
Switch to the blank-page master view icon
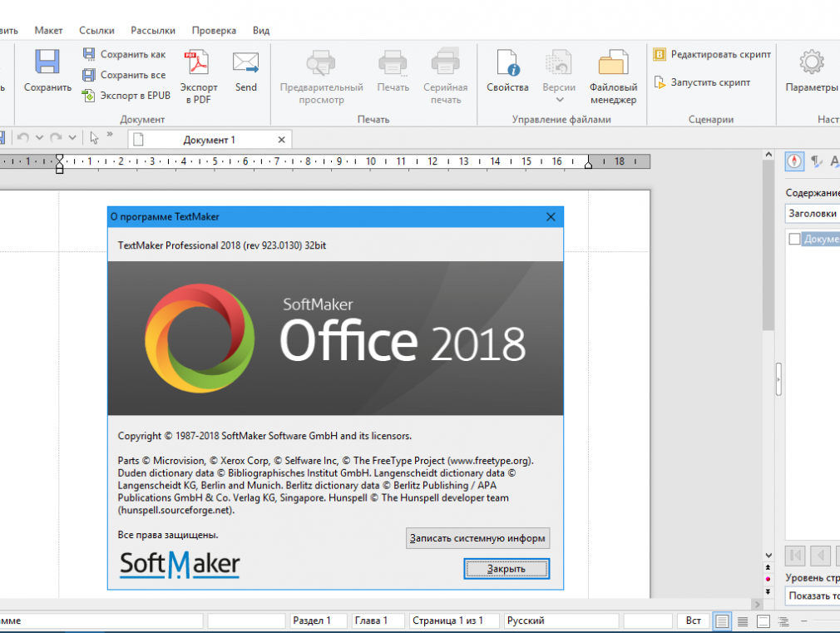pyautogui.click(x=763, y=621)
